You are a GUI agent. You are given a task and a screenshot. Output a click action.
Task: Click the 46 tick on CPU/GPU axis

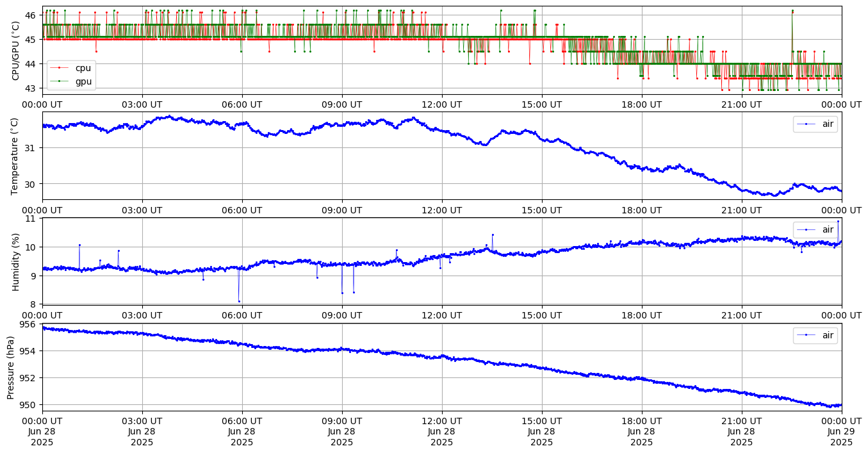(x=31, y=15)
